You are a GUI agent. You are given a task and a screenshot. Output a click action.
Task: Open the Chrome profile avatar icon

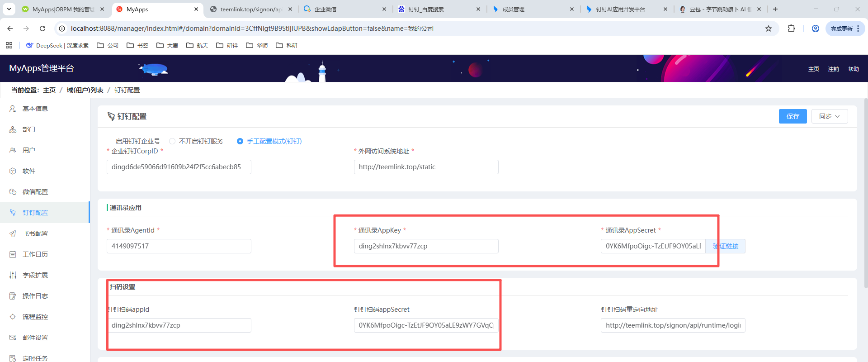pyautogui.click(x=816, y=29)
